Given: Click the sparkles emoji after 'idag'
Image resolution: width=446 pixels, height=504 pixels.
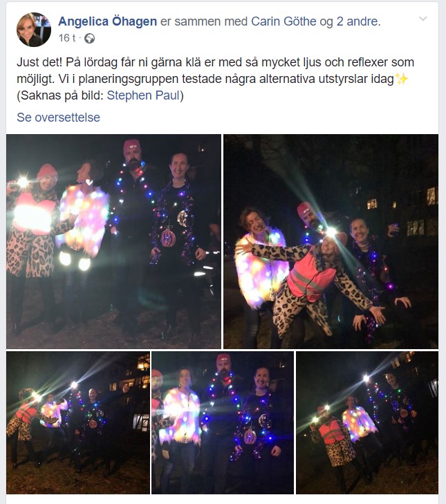Looking at the screenshot, I should coord(401,79).
